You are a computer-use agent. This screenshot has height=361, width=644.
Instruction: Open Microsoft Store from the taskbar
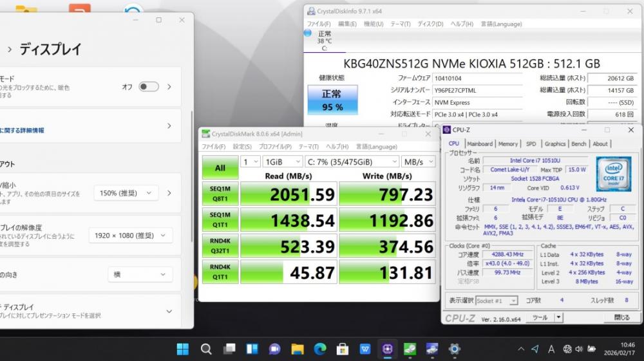(x=343, y=349)
